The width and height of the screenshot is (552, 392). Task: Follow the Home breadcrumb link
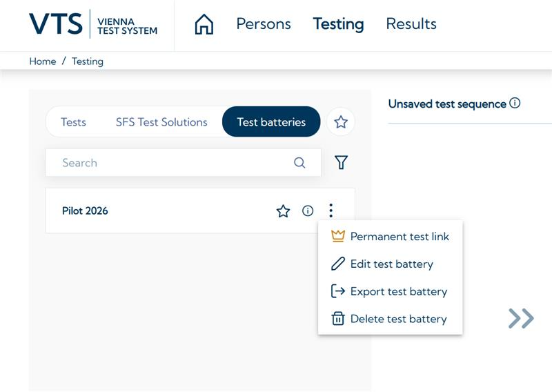point(43,61)
